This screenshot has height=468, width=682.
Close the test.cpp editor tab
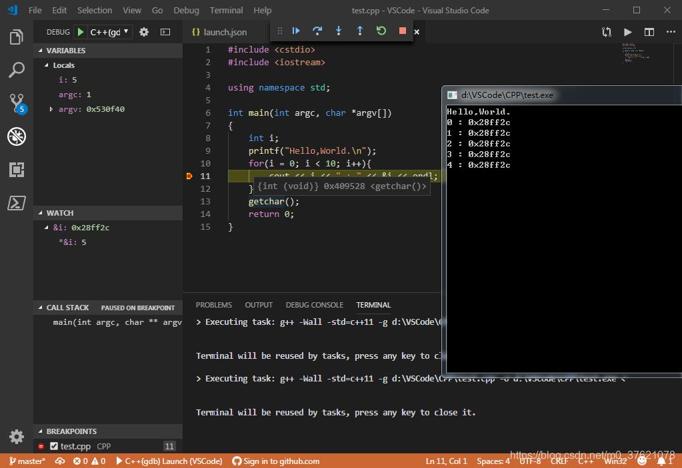[417, 32]
